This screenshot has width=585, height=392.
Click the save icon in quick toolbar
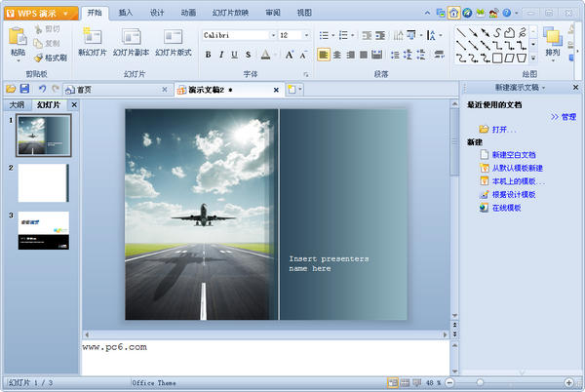(24, 90)
